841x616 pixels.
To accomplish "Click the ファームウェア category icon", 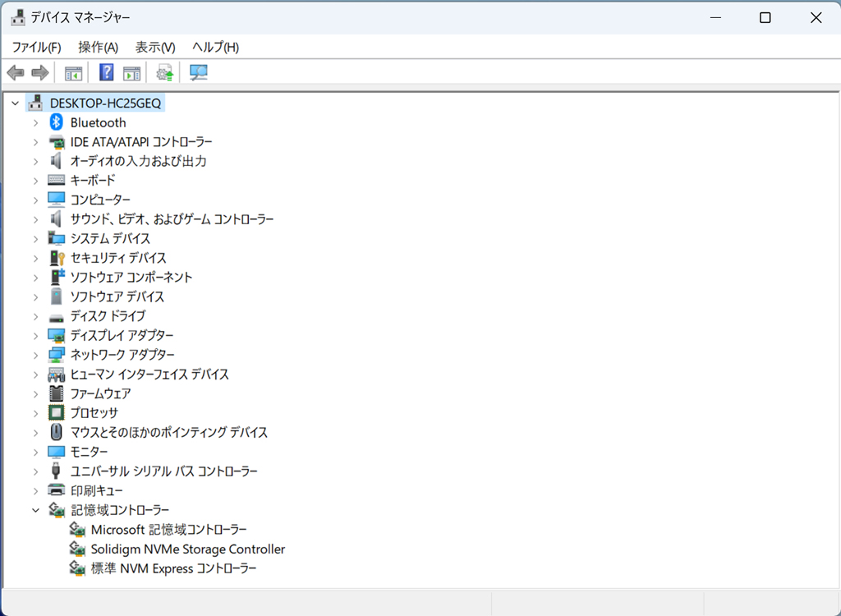I will pos(57,393).
